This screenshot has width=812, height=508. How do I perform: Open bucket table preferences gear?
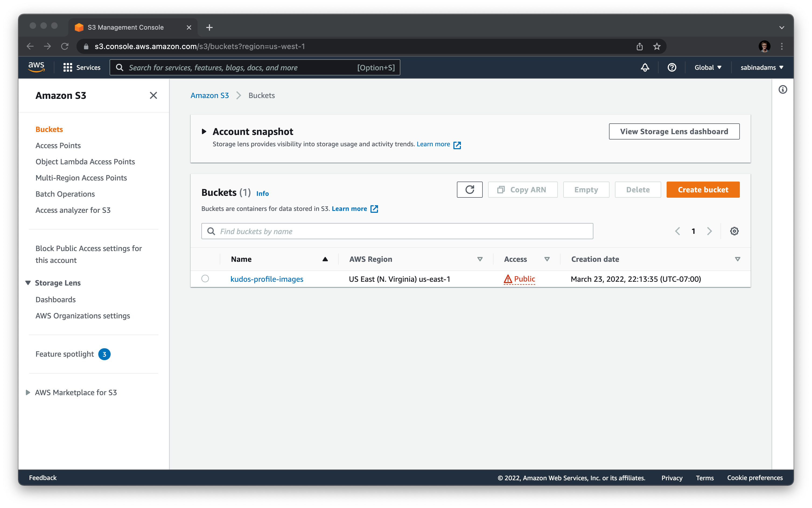(734, 231)
